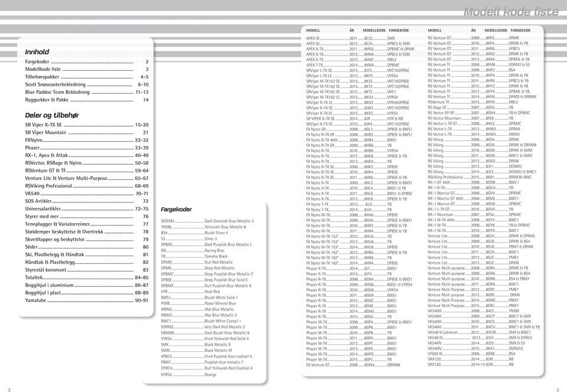Viewport: 567px width, 392px height.
Task: Click the 'Ski, Plastbelegg & Håndtak' entry
Action: (x=87, y=254)
